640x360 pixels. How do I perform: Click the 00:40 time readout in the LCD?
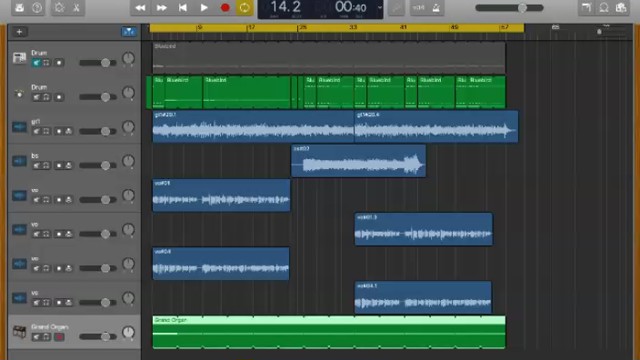[x=351, y=7]
